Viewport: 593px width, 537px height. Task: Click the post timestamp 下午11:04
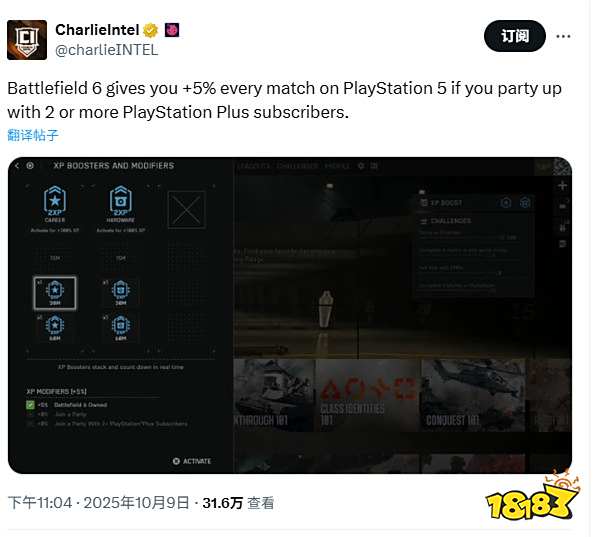tap(40, 503)
